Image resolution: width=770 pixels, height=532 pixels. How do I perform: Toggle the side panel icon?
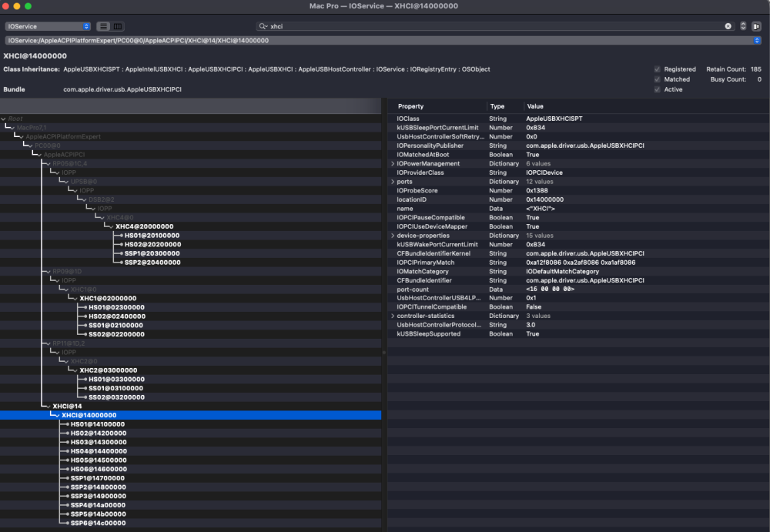point(756,26)
